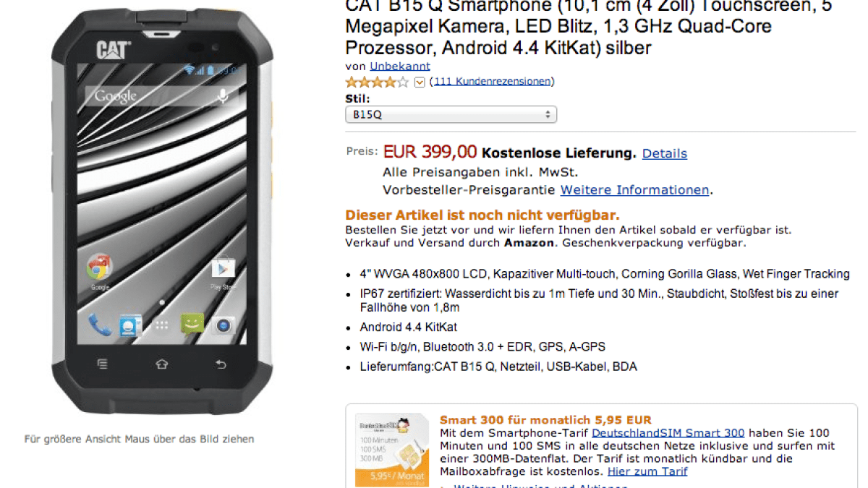The width and height of the screenshot is (868, 488).
Task: Tap the blue phone dialer icon
Action: [99, 325]
